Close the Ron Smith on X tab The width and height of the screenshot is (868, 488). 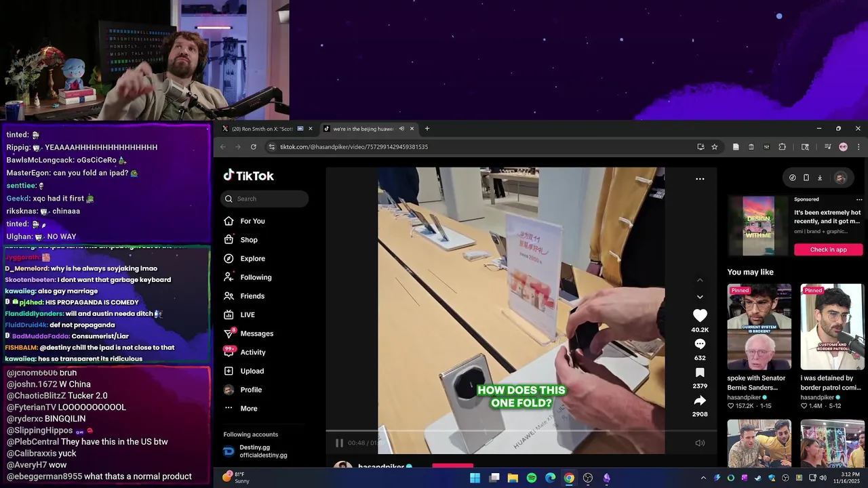(311, 129)
